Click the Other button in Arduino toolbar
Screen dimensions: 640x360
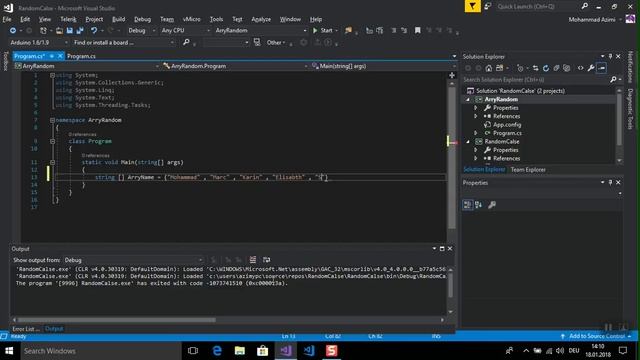pos(276,42)
